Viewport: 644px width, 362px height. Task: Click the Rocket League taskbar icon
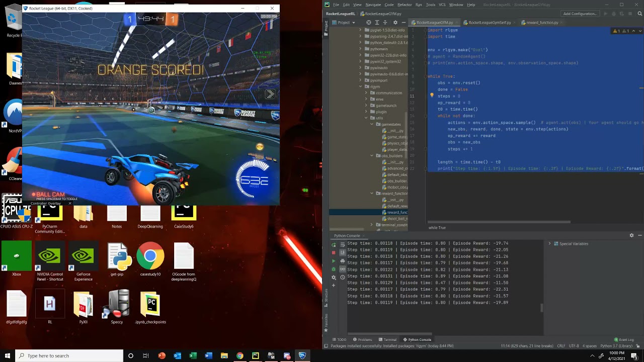[302, 355]
